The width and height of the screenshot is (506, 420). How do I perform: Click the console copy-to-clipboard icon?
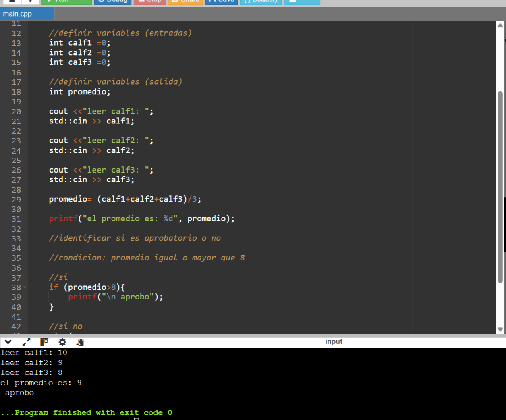(80, 342)
